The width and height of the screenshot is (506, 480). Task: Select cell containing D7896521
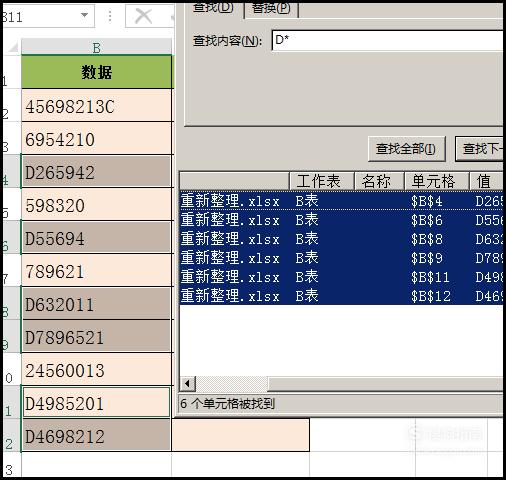[97, 337]
